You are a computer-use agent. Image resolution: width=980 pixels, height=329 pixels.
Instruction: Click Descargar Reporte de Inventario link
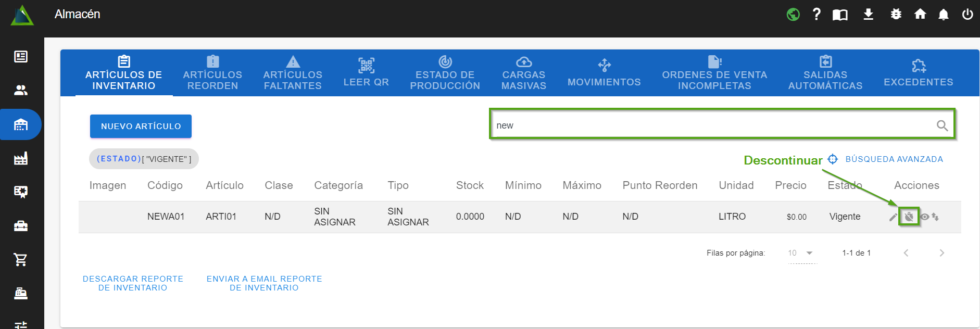click(x=133, y=283)
